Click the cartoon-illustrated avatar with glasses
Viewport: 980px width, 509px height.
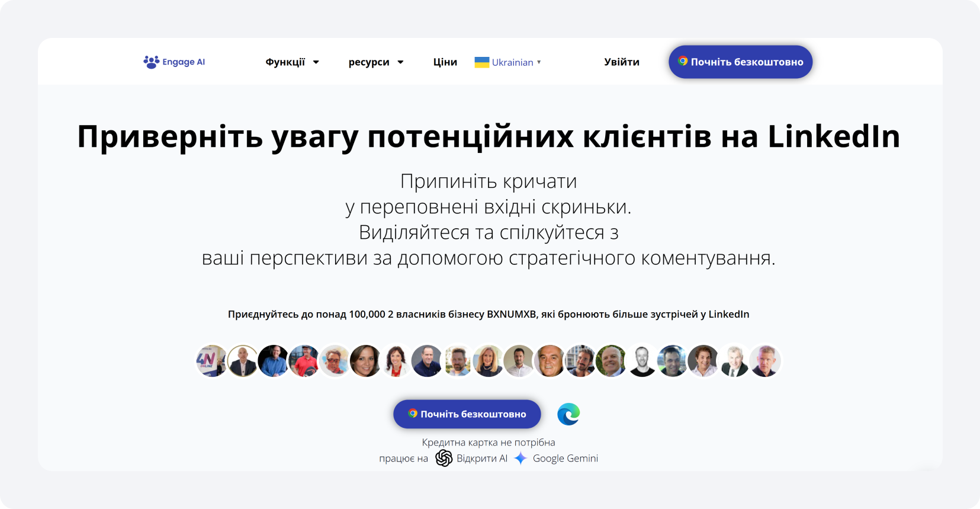[335, 361]
